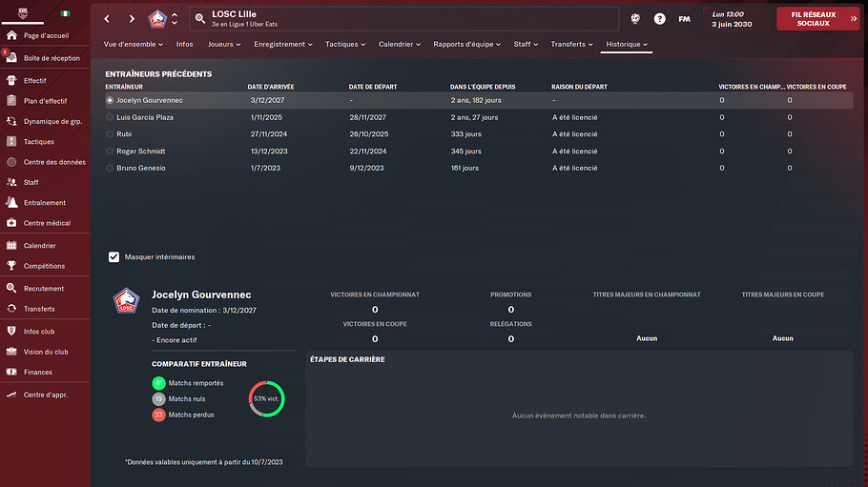
Task: Click the Compétitions trophy icon
Action: pyautogui.click(x=11, y=266)
